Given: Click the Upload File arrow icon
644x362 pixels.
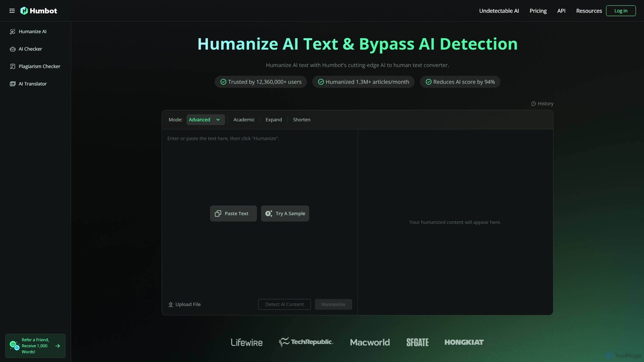Looking at the screenshot, I should pyautogui.click(x=171, y=304).
